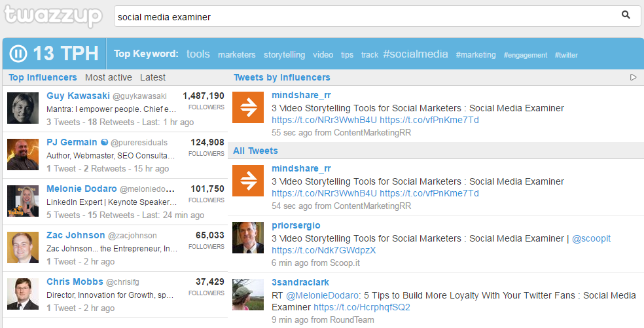Click '6 min ago from Scoop.it' text
This screenshot has height=328, width=644.
[315, 263]
